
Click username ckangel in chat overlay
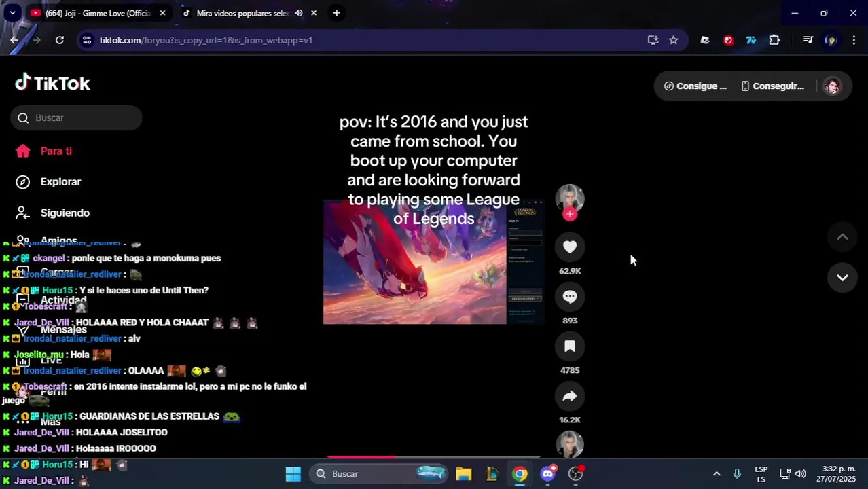tap(48, 258)
